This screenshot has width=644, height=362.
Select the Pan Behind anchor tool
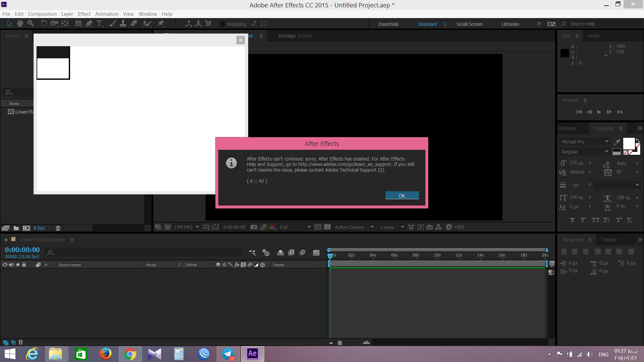point(65,23)
